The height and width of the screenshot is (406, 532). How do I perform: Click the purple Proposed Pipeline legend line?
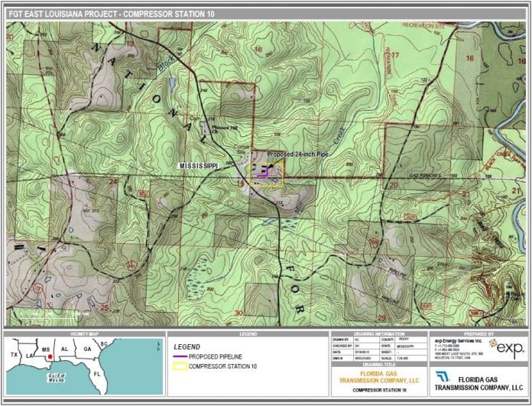180,357
